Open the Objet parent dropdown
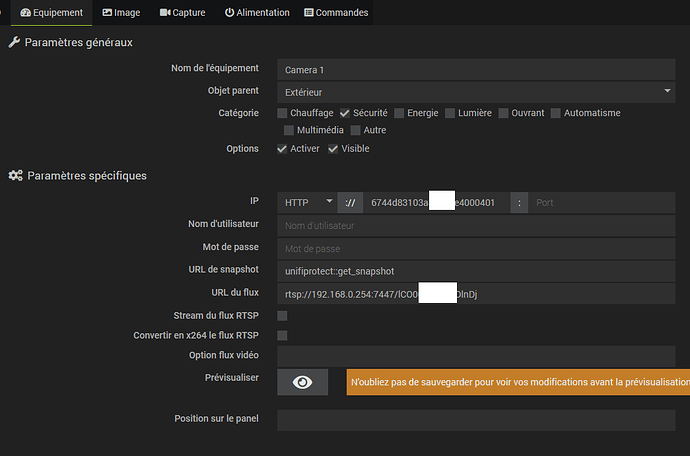This screenshot has height=456, width=690. (x=476, y=92)
